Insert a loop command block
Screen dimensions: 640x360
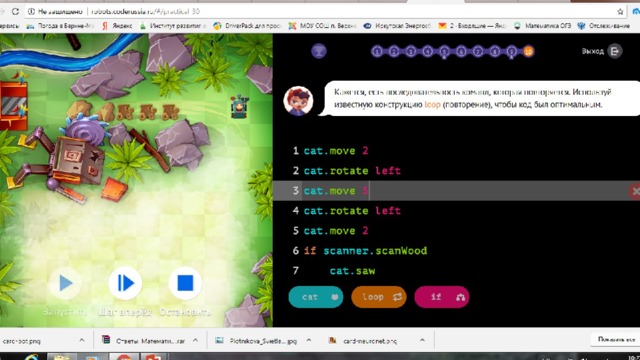pyautogui.click(x=379, y=297)
